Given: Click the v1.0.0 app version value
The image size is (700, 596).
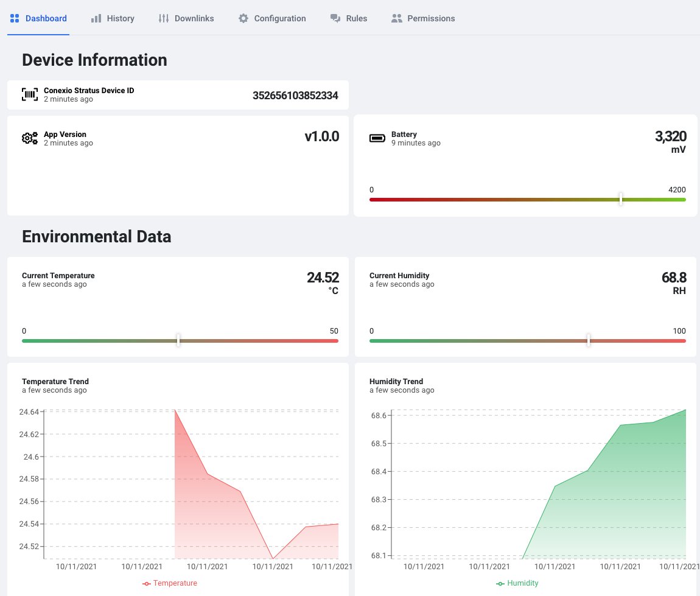Looking at the screenshot, I should 322,136.
